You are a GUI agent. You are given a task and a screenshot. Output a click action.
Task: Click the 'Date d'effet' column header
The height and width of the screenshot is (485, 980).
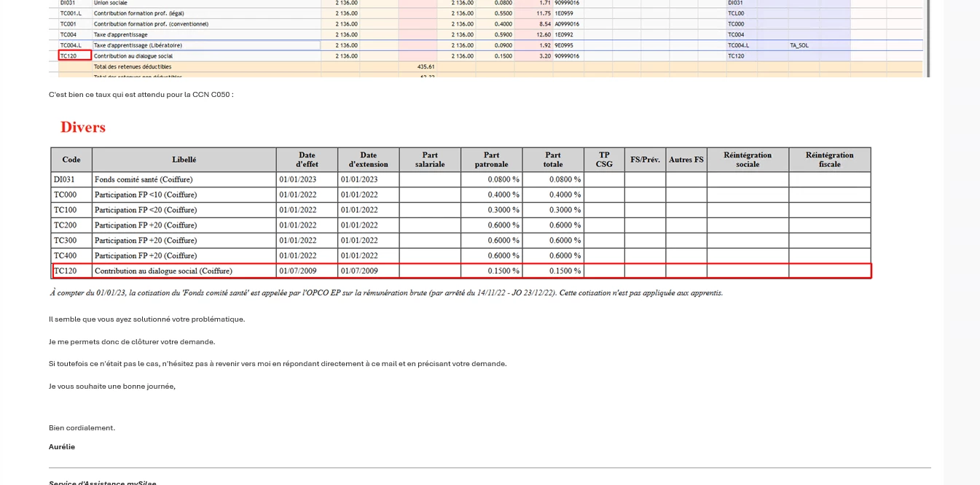point(307,160)
